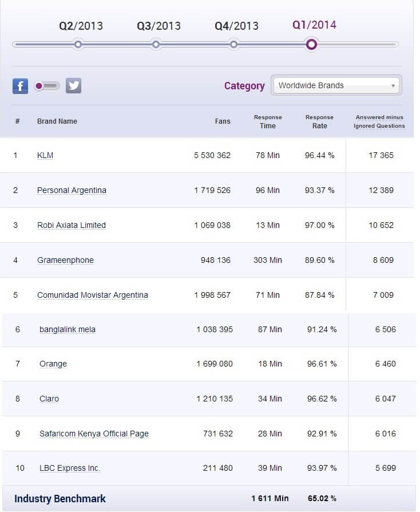Viewport: 420px width, 512px height.
Task: Open the Worldwide Brands category dropdown
Action: [336, 85]
